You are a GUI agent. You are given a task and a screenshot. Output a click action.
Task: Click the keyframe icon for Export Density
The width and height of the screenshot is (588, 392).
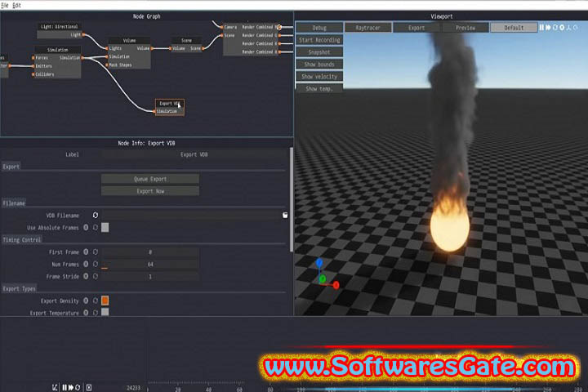(x=86, y=301)
